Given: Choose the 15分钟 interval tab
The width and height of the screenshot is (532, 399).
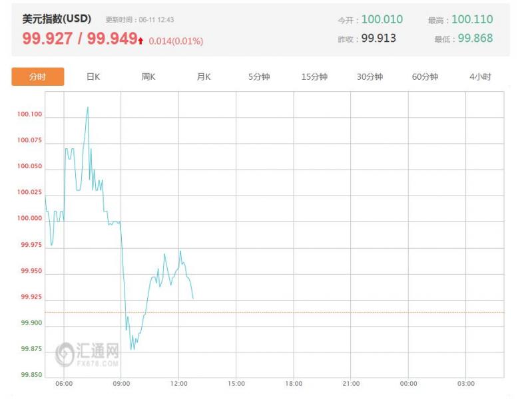Looking at the screenshot, I should point(314,77).
